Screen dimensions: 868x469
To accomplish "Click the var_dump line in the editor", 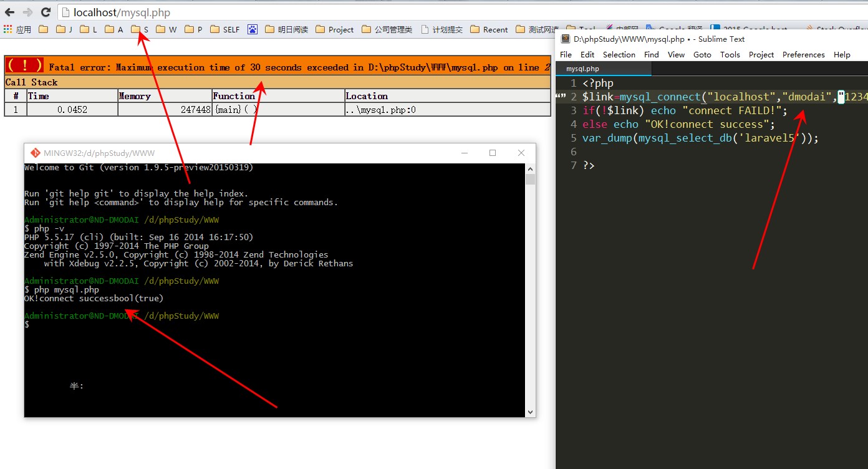I will 700,138.
